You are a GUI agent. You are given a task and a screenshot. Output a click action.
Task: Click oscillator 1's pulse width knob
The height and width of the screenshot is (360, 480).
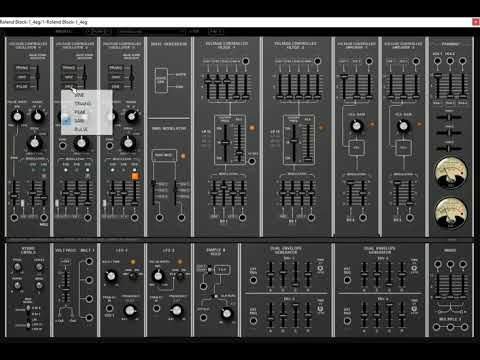tap(17, 116)
